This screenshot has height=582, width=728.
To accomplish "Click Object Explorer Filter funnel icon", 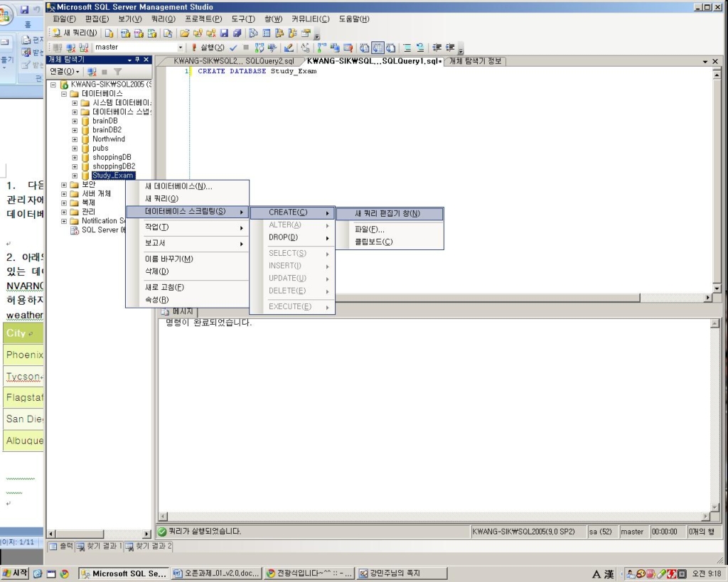I will click(117, 72).
